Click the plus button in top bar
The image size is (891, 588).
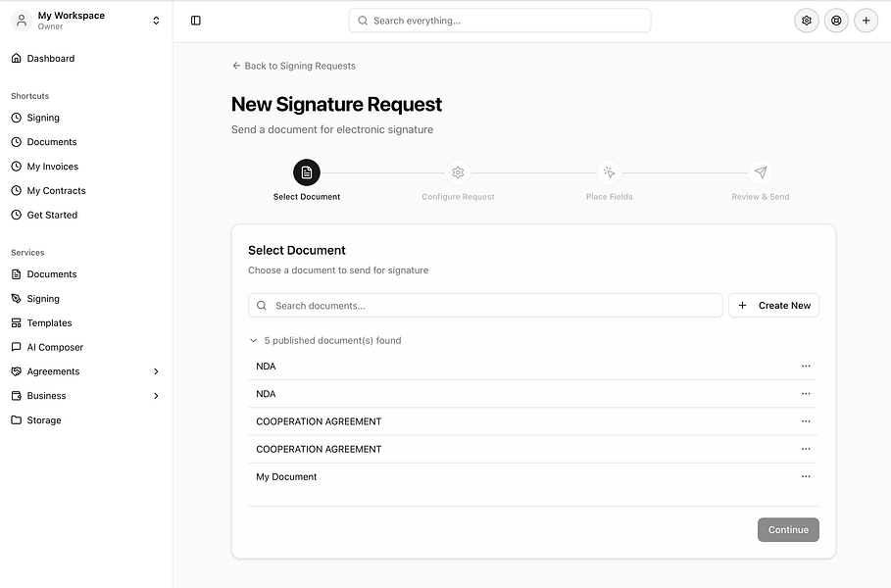pyautogui.click(x=866, y=21)
